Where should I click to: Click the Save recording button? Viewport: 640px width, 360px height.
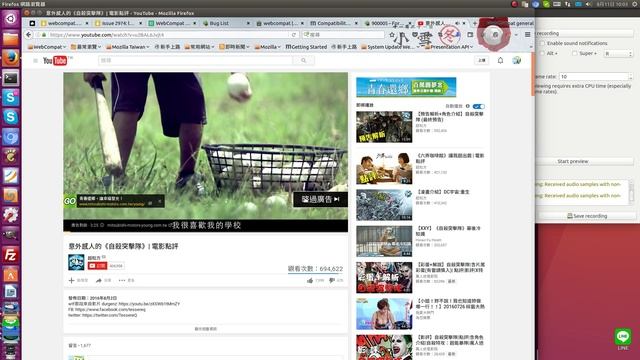coord(587,216)
